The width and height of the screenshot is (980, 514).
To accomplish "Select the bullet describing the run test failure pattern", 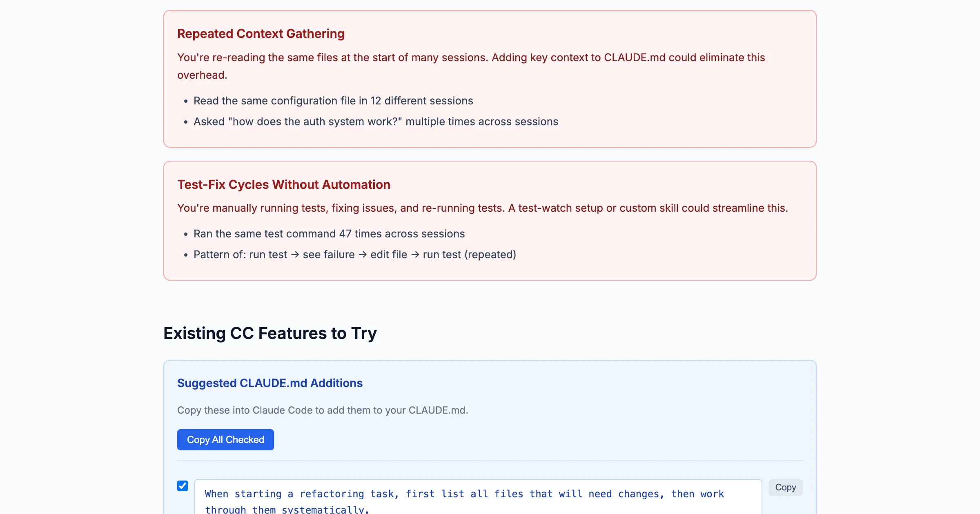I will point(354,254).
